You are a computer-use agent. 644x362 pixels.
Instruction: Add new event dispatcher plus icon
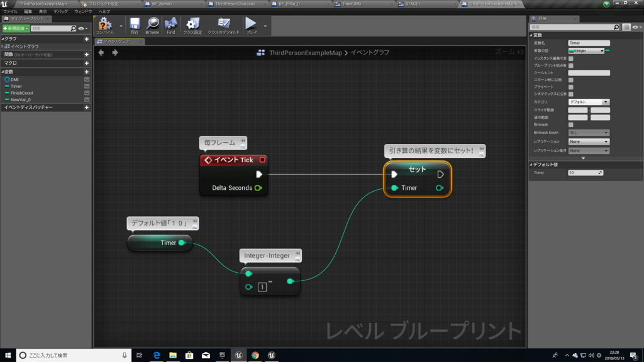coord(87,107)
